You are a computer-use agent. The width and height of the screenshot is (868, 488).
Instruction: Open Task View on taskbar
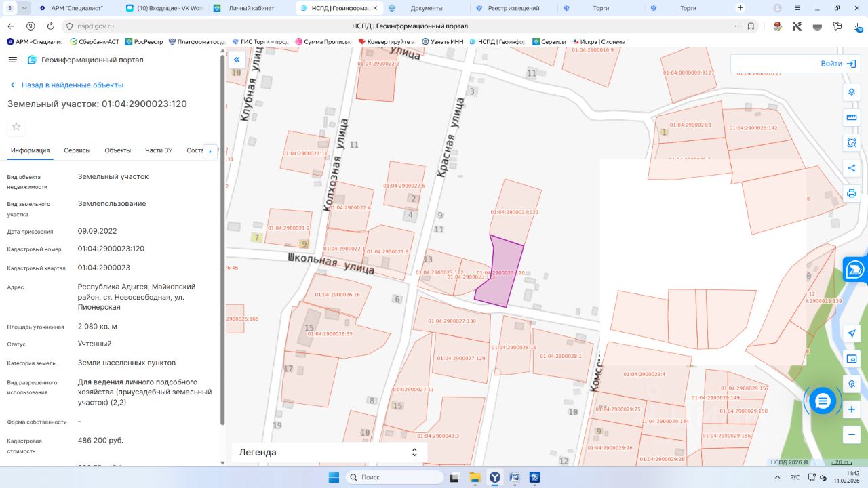[x=454, y=477]
